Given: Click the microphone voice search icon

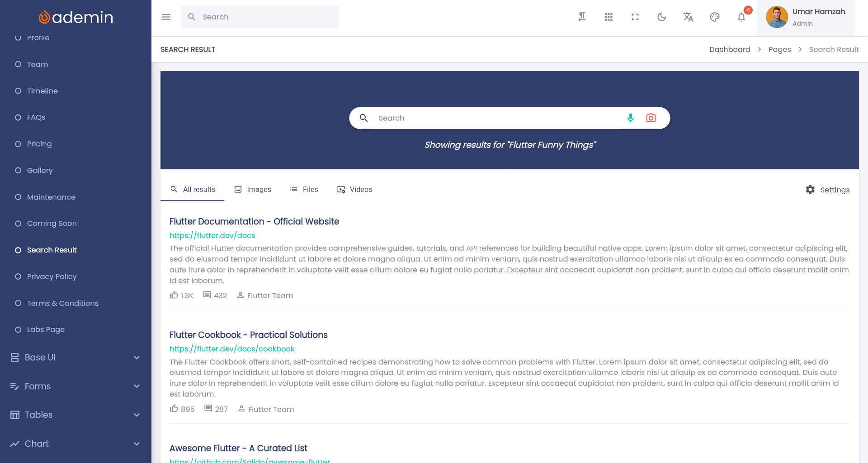Looking at the screenshot, I should pyautogui.click(x=631, y=118).
